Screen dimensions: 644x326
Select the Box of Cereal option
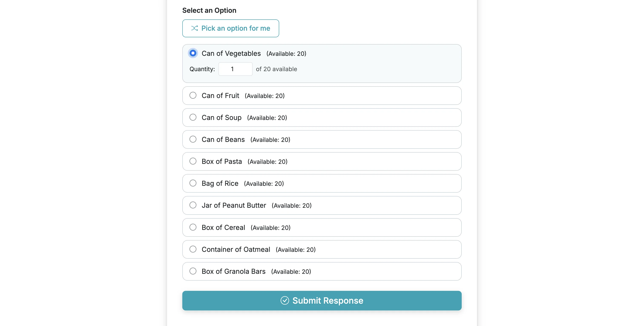click(193, 227)
